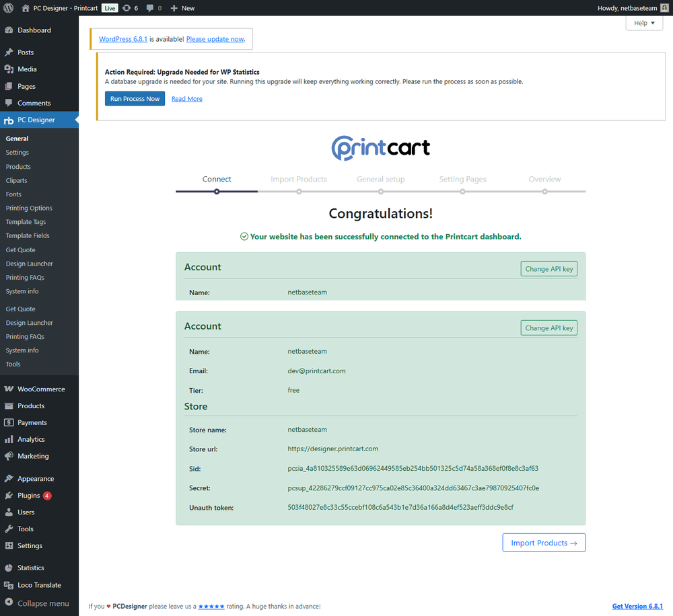Open the updates icon in admin bar
The height and width of the screenshot is (616, 673).
(127, 8)
